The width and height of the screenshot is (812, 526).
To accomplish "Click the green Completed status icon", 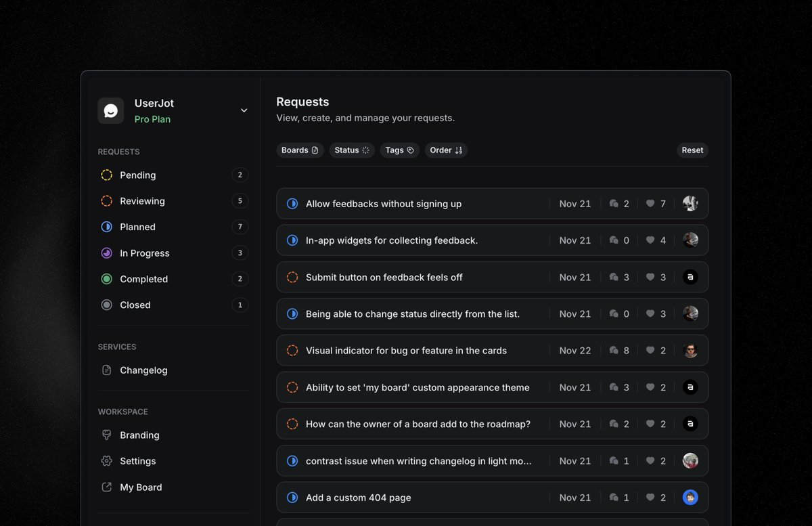I will click(x=106, y=279).
